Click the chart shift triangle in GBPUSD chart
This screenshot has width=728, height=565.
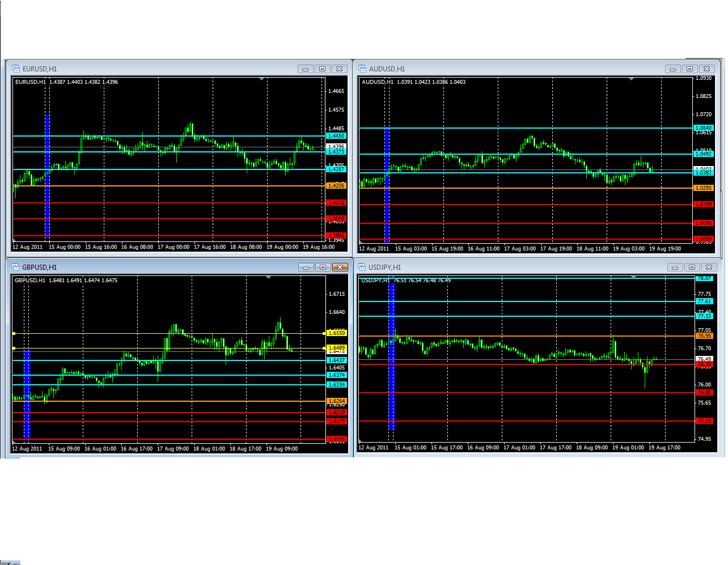pos(268,278)
